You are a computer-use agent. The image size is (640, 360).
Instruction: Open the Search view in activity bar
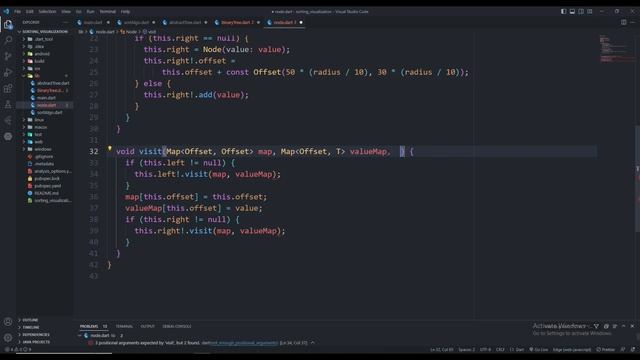(8, 40)
